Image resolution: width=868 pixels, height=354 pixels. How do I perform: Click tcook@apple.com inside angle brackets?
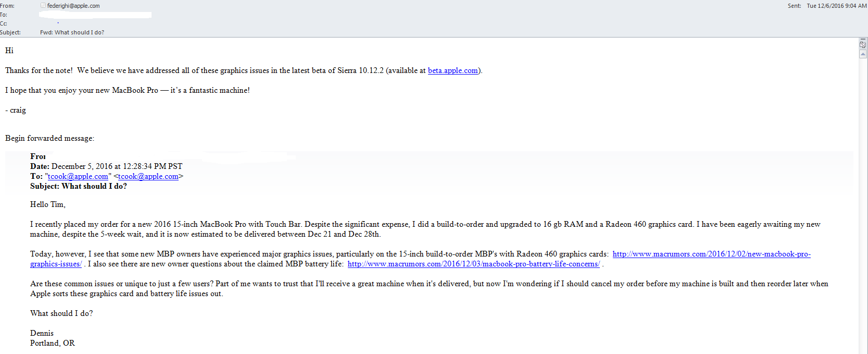click(148, 176)
